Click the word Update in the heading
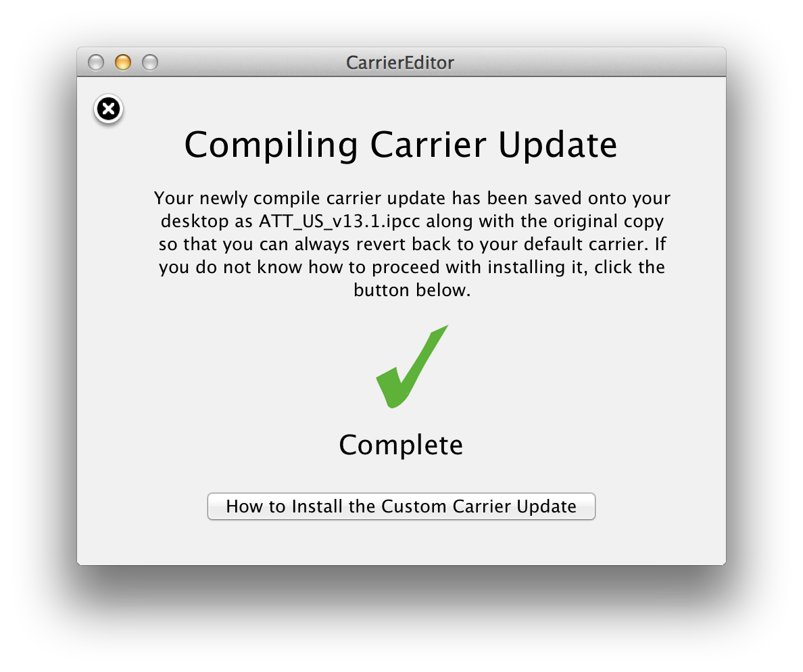The image size is (803, 672). [x=558, y=145]
